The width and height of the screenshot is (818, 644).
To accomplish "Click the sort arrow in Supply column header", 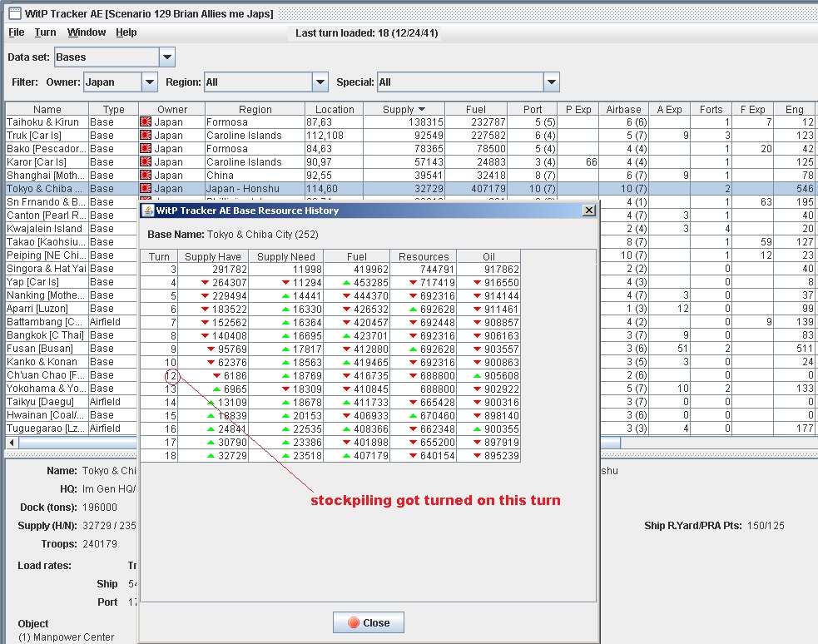I will point(422,110).
